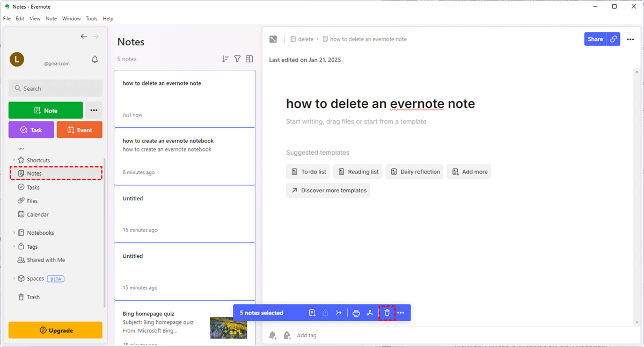This screenshot has width=644, height=347.
Task: Expand the Shortcuts section
Action: point(14,160)
